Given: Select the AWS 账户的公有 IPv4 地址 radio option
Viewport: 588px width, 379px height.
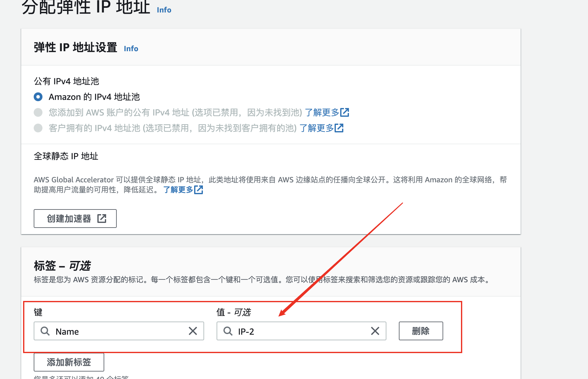Looking at the screenshot, I should coord(38,112).
